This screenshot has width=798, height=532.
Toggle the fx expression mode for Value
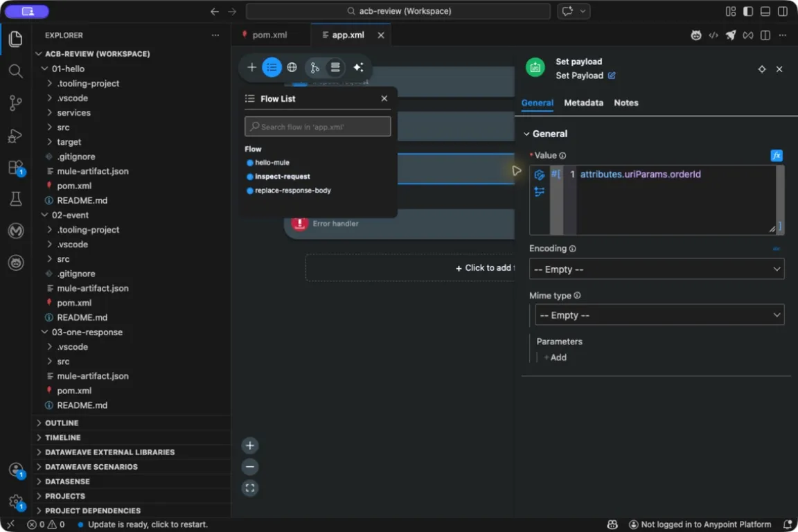click(x=776, y=155)
